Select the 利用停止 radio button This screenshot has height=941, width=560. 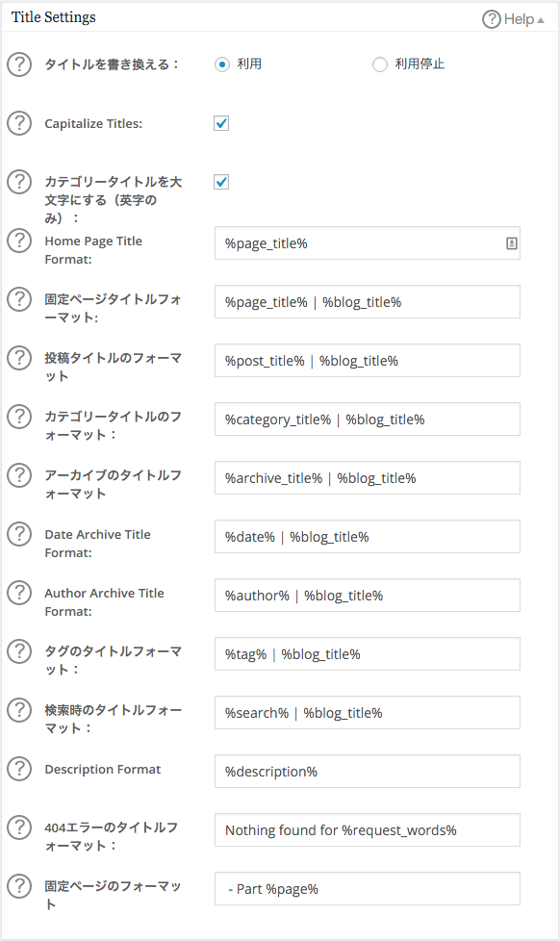point(380,64)
